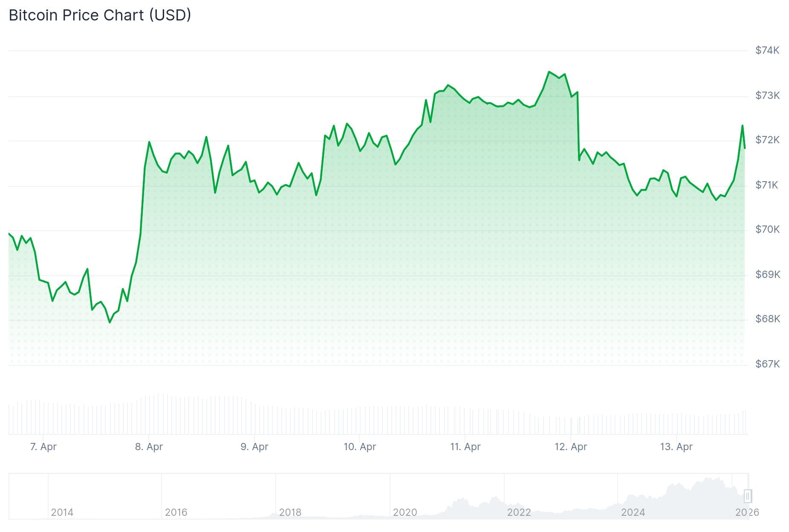
Task: Click the 2020 label in the navigator
Action: [405, 512]
